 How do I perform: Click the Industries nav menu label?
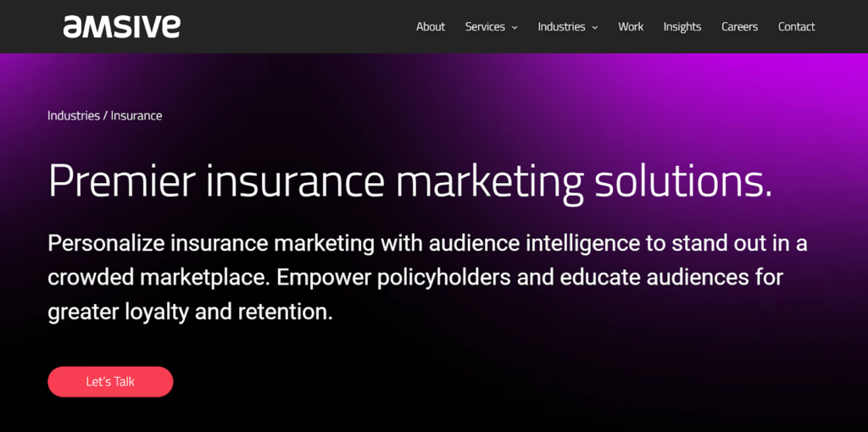click(x=561, y=27)
